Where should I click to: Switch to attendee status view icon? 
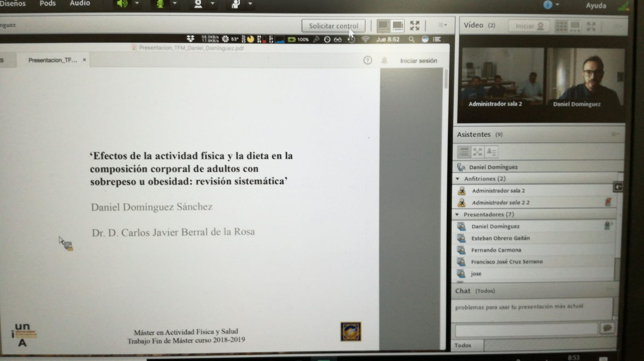[491, 152]
